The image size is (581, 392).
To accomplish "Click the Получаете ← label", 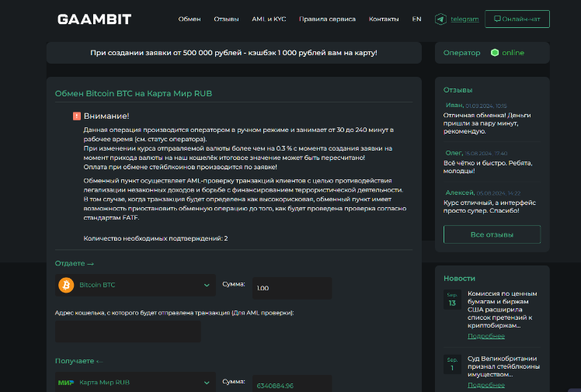I will click(x=79, y=361).
